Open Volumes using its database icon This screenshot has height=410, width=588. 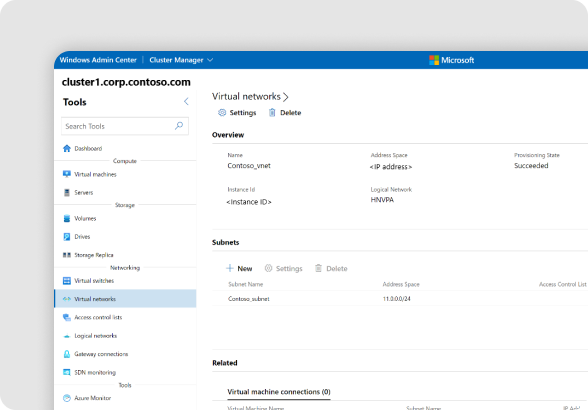tap(67, 218)
